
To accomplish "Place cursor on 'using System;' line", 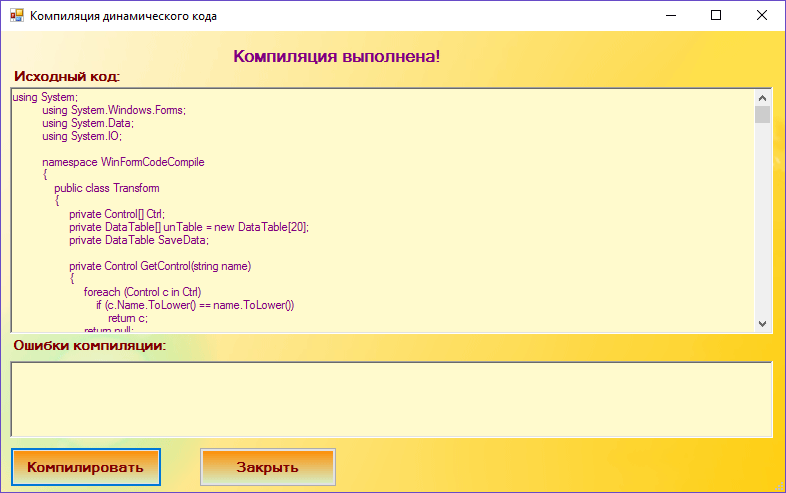I will pos(38,97).
